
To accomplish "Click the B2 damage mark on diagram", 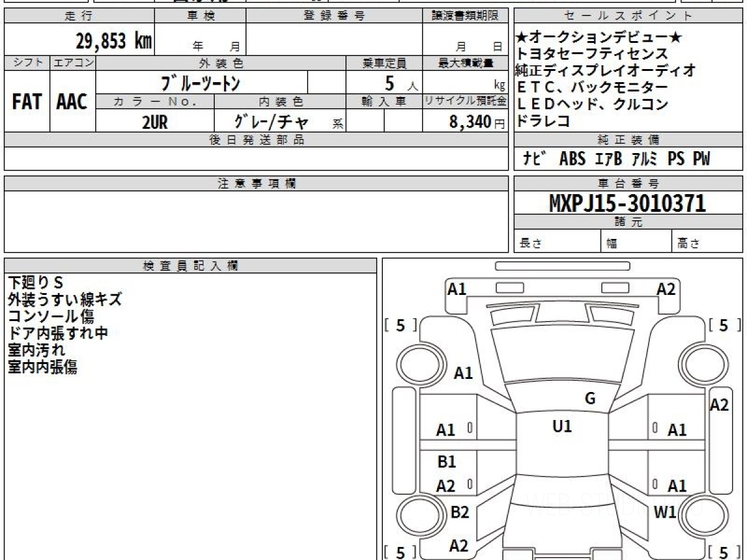I will point(459,513).
